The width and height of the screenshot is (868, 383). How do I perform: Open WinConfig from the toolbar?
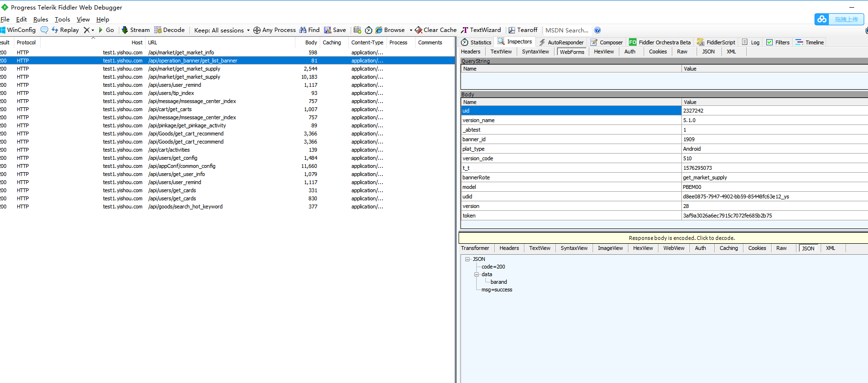click(18, 30)
